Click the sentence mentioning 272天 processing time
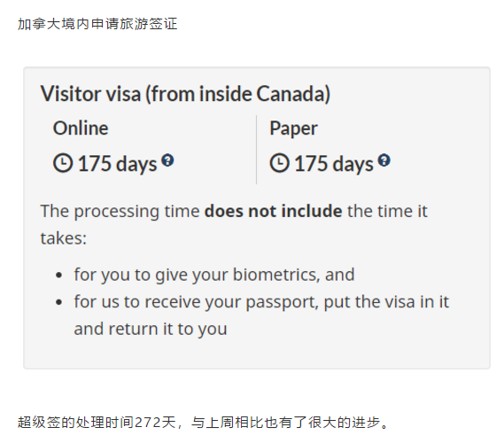Image resolution: width=504 pixels, height=443 pixels. pyautogui.click(x=203, y=423)
